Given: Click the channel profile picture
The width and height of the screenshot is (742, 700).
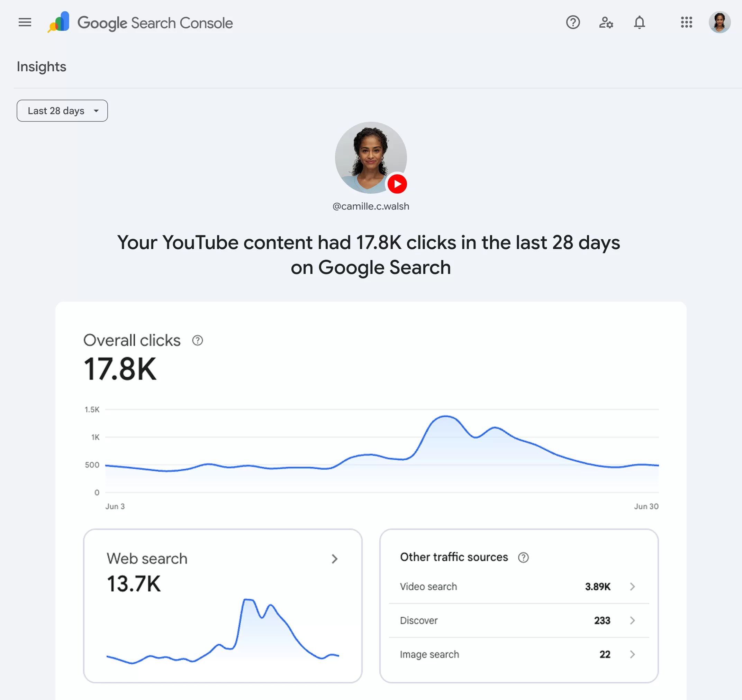Looking at the screenshot, I should tap(370, 157).
